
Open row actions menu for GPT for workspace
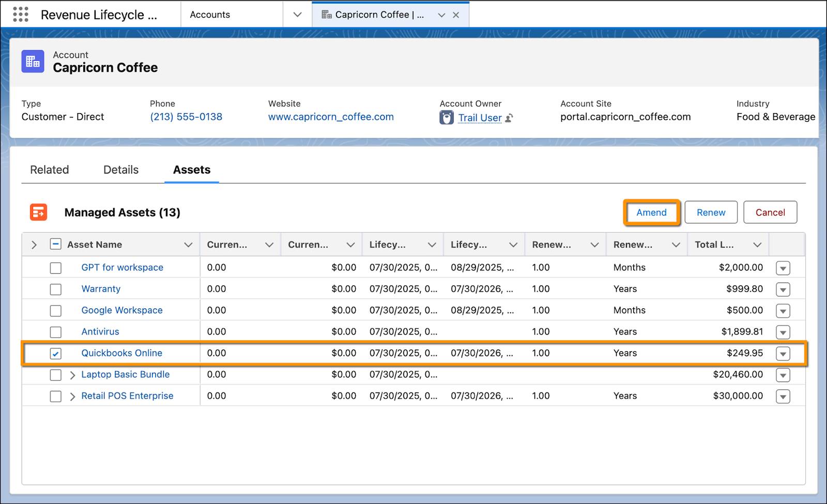click(783, 268)
